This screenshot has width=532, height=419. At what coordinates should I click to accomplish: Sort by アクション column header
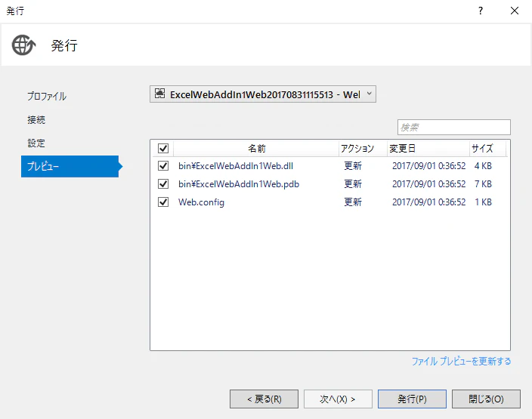[363, 149]
